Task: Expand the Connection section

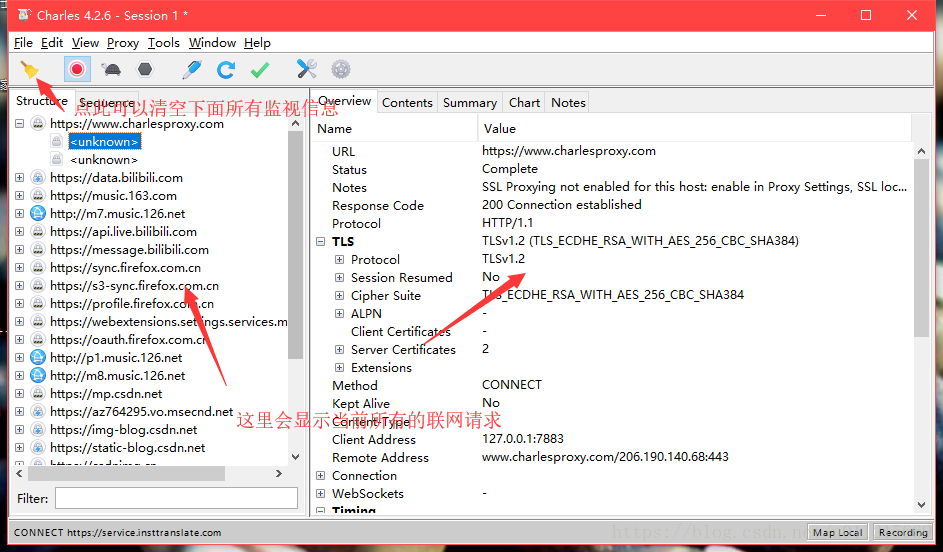Action: pos(321,476)
